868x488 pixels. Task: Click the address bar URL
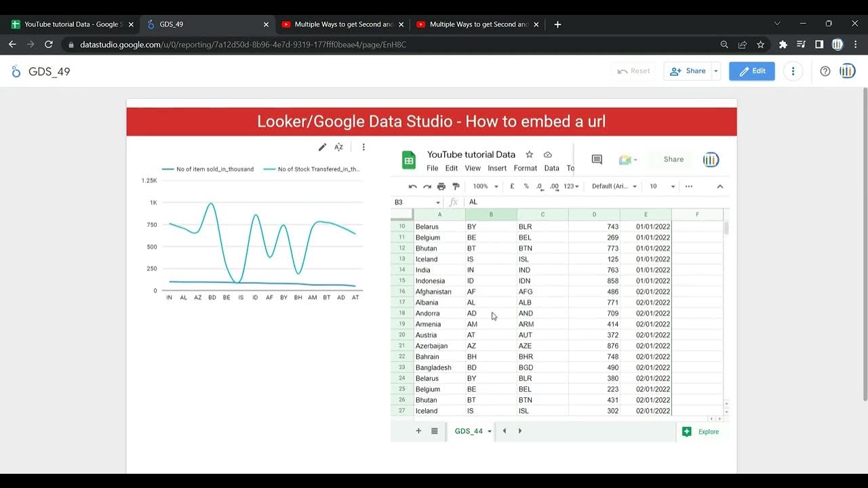(x=243, y=45)
